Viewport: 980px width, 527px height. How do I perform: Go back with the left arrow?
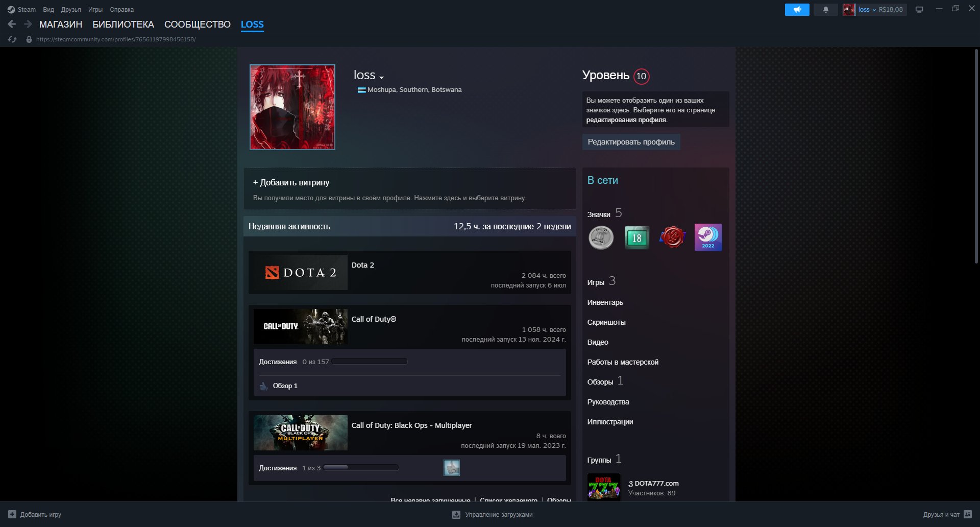tap(12, 24)
